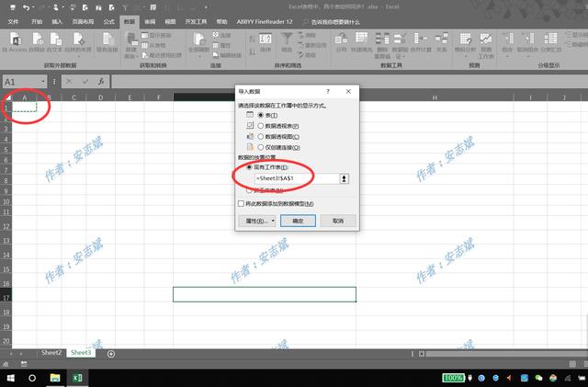Select the 仅创建连接 radio option
Screen dimensions: 588x387
click(x=261, y=147)
